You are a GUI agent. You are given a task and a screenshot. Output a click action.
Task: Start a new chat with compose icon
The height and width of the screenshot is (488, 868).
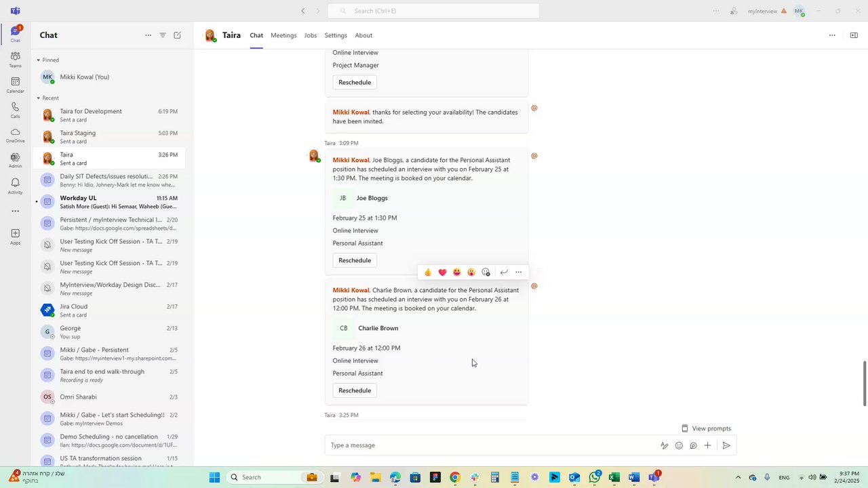click(x=178, y=35)
